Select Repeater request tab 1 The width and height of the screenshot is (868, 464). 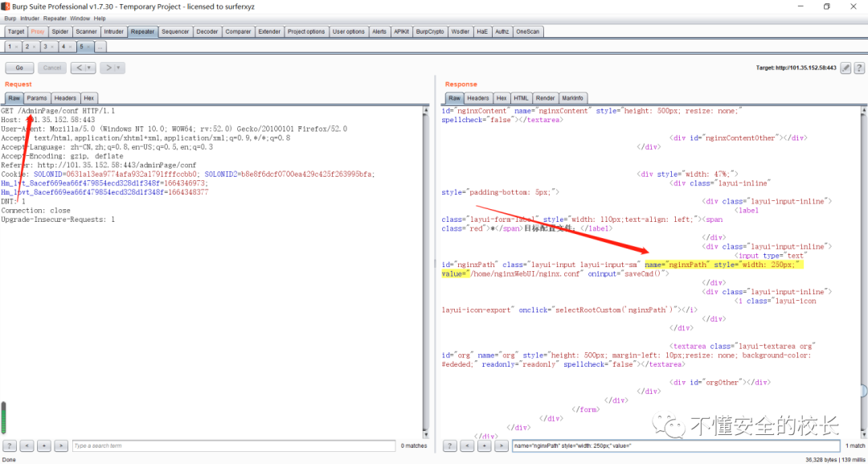pyautogui.click(x=10, y=47)
